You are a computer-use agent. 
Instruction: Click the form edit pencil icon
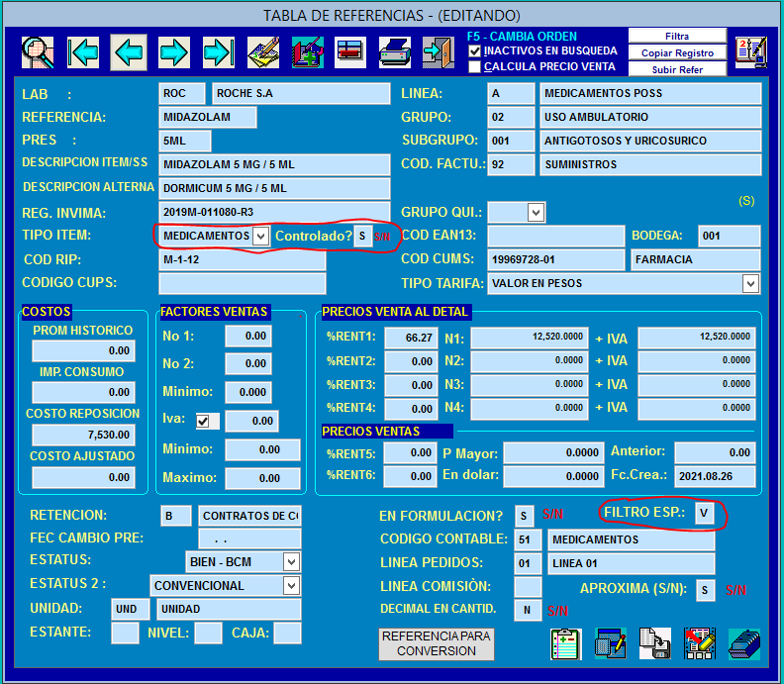611,644
